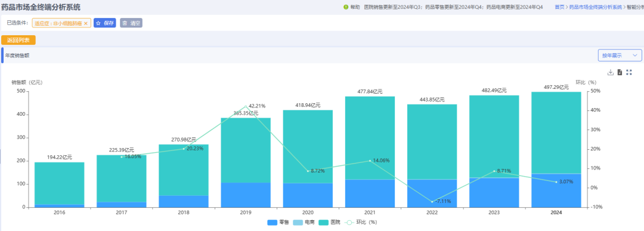Click the 14.06% growth label

(381, 161)
